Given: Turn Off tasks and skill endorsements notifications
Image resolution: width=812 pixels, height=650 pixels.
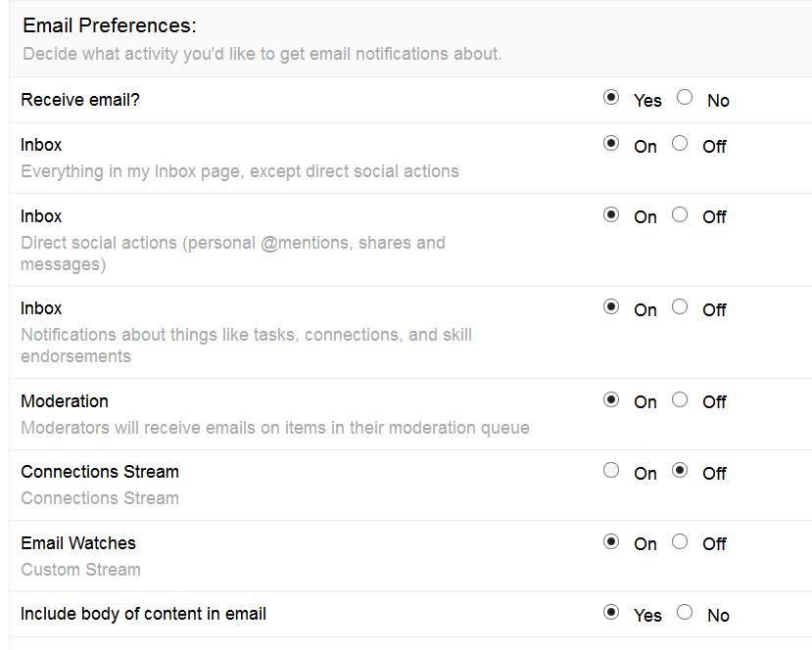Looking at the screenshot, I should pos(680,306).
